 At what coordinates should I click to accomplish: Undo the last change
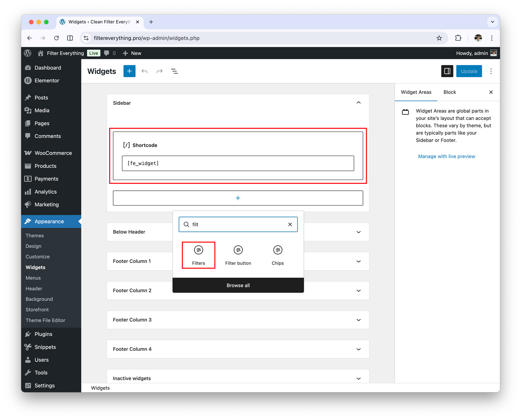(144, 71)
